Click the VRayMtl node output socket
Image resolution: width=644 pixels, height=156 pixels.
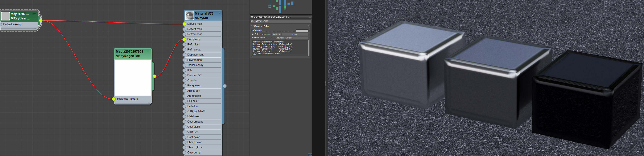[x=225, y=86]
